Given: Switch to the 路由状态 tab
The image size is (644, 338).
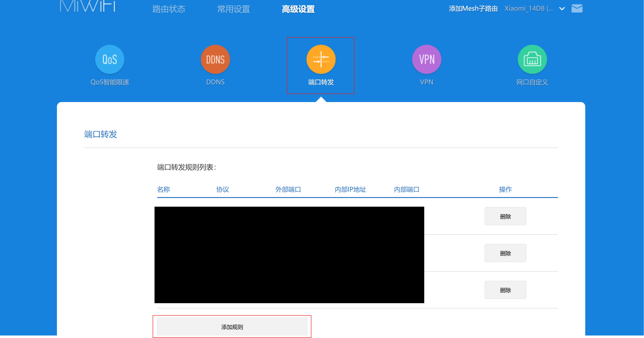Looking at the screenshot, I should pos(169,9).
